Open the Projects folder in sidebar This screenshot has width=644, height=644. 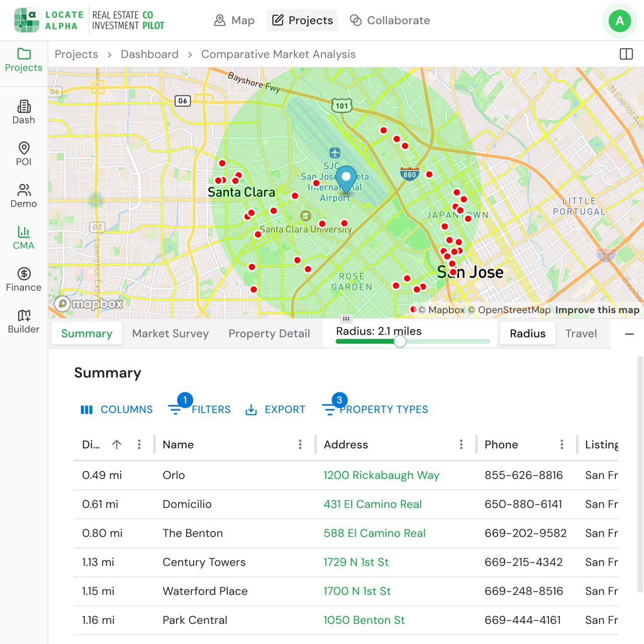(x=24, y=60)
